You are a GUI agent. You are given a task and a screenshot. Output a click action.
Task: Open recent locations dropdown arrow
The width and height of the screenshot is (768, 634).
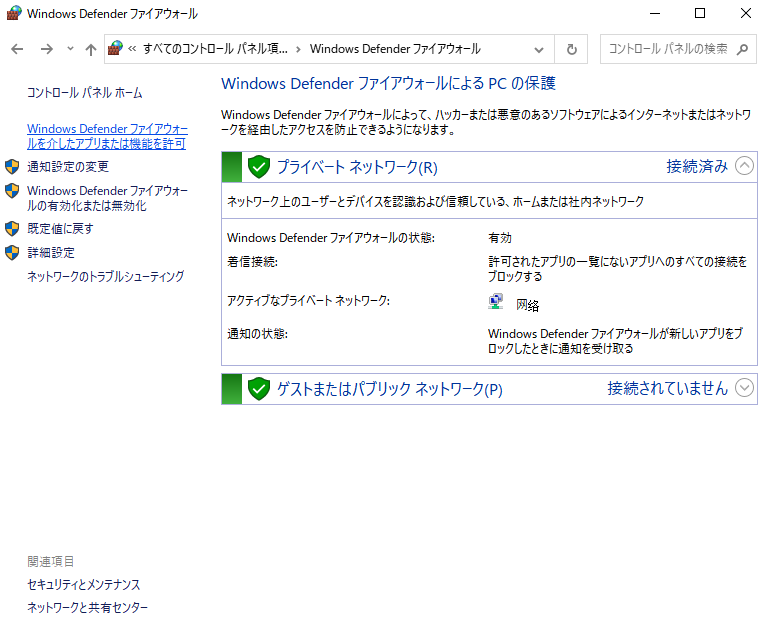[70, 49]
